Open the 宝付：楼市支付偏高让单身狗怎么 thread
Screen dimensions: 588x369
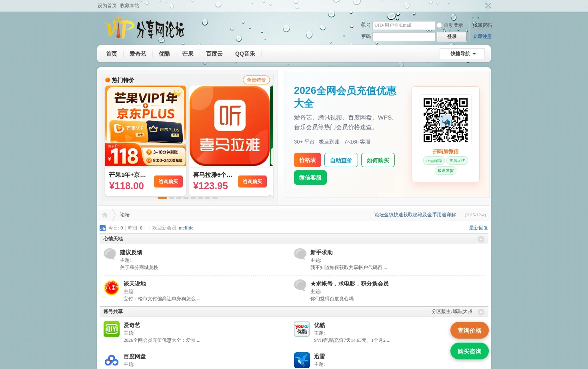[162, 299]
